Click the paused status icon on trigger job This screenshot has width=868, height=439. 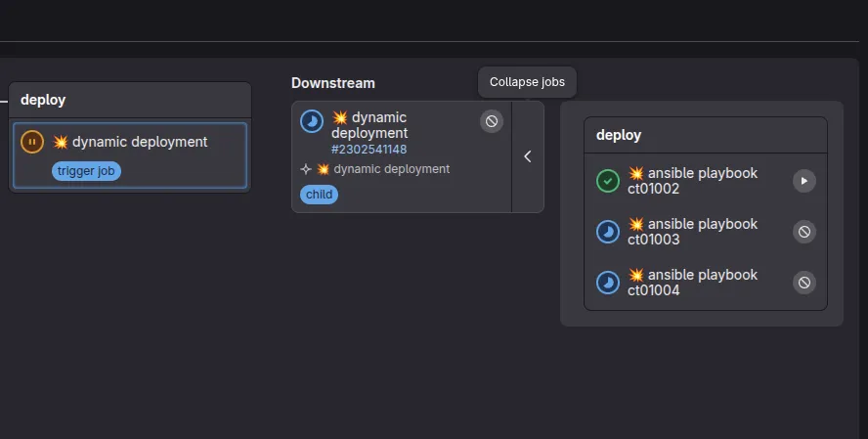point(32,142)
